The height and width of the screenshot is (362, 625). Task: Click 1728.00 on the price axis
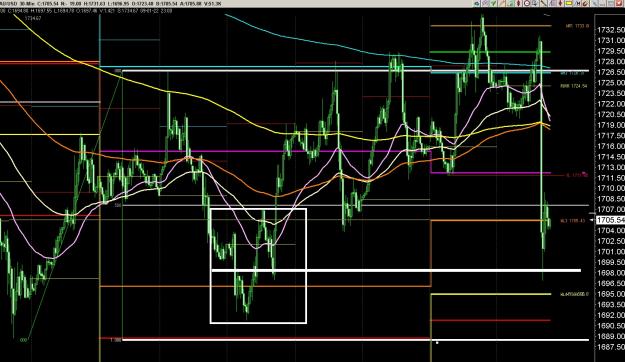[x=611, y=61]
